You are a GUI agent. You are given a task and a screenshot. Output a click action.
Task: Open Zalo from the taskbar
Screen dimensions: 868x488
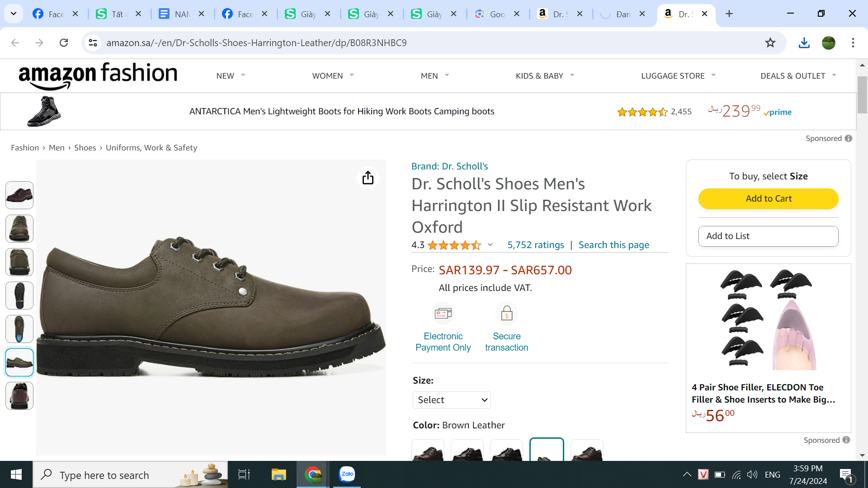coord(347,474)
